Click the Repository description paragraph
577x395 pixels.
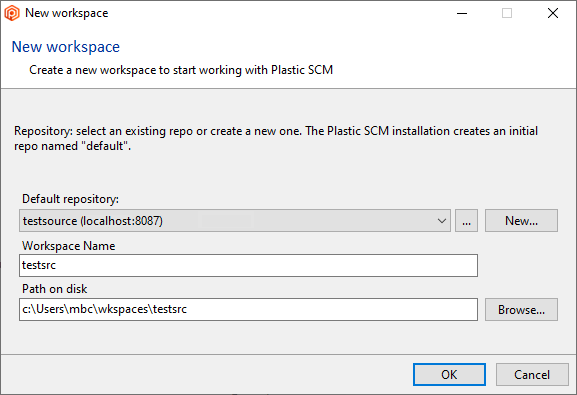click(276, 138)
